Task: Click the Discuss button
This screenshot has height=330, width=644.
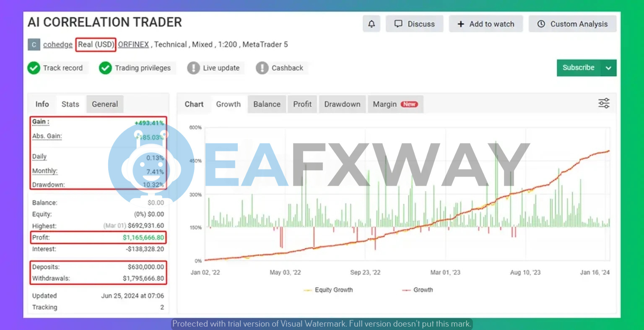Action: (415, 24)
